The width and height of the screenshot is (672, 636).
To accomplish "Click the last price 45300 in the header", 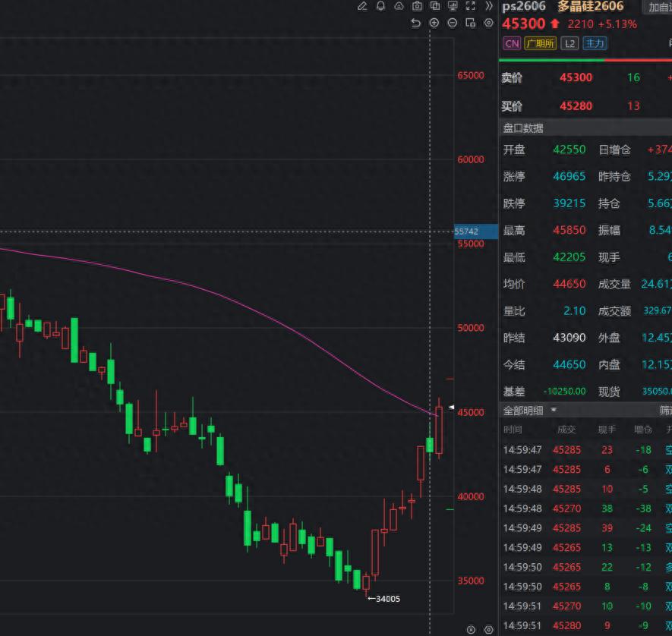I will pyautogui.click(x=524, y=24).
